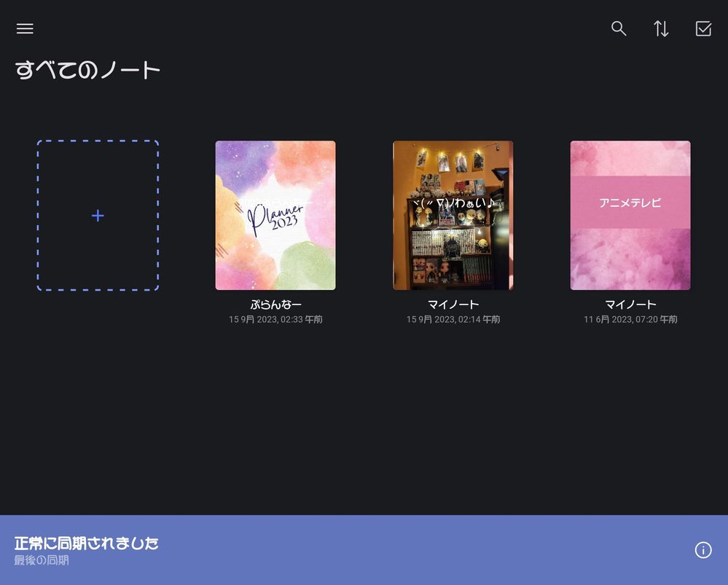Open the bookshelf photo notebook cover
728x585 pixels.
pyautogui.click(x=453, y=216)
